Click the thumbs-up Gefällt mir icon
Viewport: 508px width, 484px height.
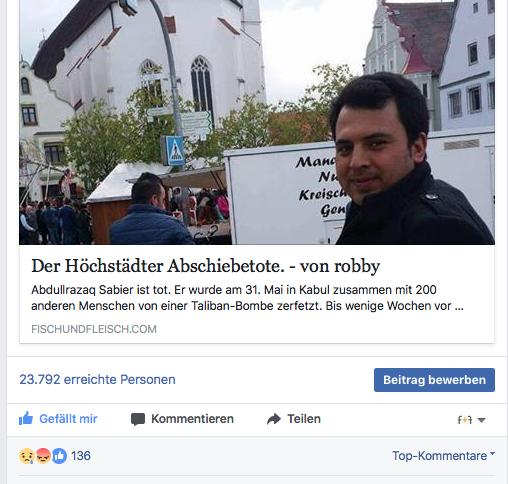click(26, 418)
